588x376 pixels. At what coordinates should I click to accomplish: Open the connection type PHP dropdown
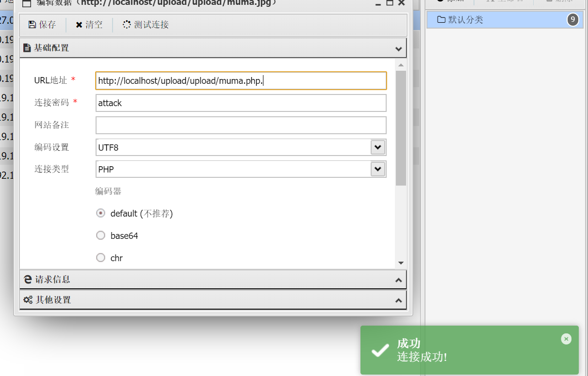click(377, 169)
